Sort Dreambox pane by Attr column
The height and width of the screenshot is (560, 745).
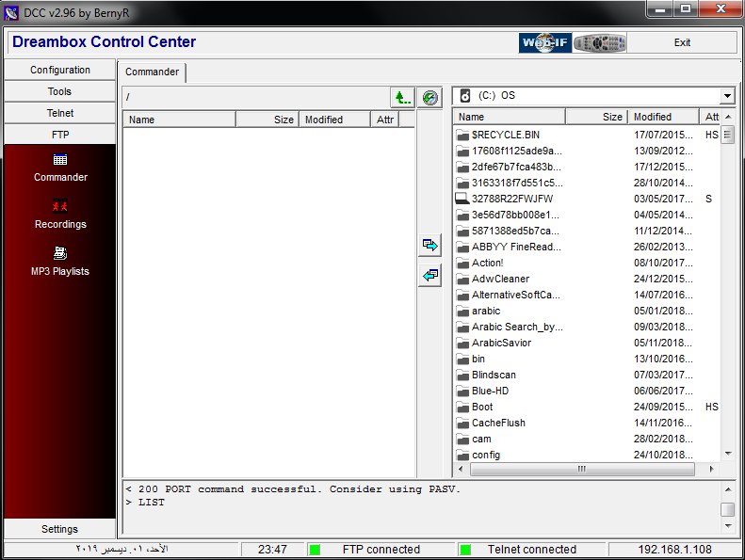tap(385, 120)
